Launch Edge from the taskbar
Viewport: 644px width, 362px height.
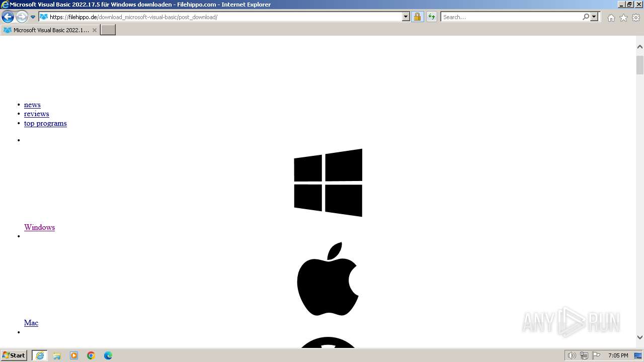click(108, 355)
